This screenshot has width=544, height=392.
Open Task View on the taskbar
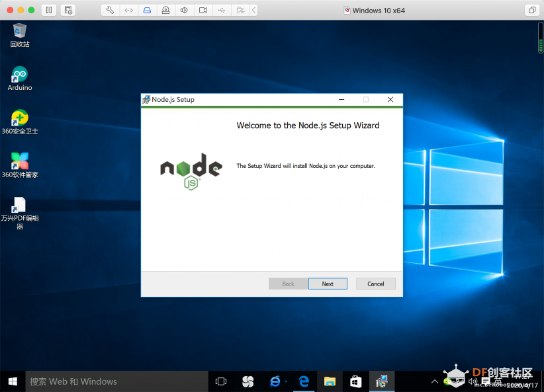[x=221, y=381]
